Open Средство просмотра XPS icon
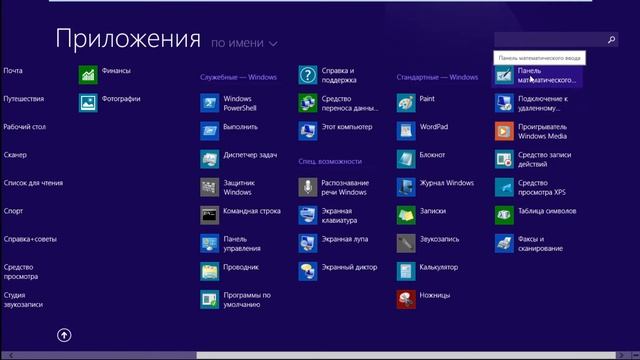The height and width of the screenshot is (360, 640). [504, 187]
